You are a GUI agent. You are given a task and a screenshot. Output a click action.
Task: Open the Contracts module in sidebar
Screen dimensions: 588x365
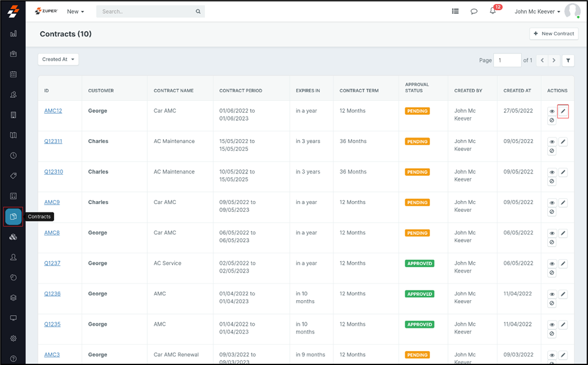(13, 217)
